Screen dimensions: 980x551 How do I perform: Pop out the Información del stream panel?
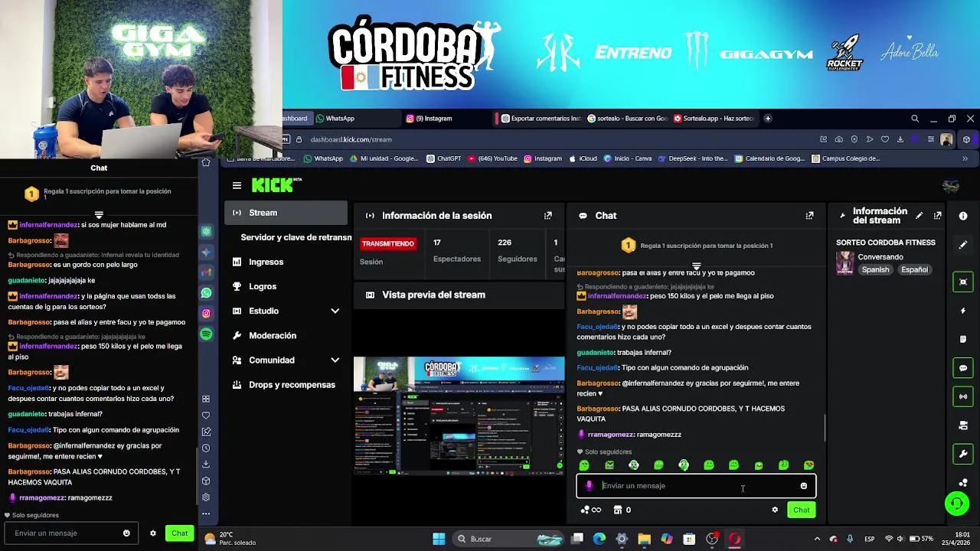[937, 216]
